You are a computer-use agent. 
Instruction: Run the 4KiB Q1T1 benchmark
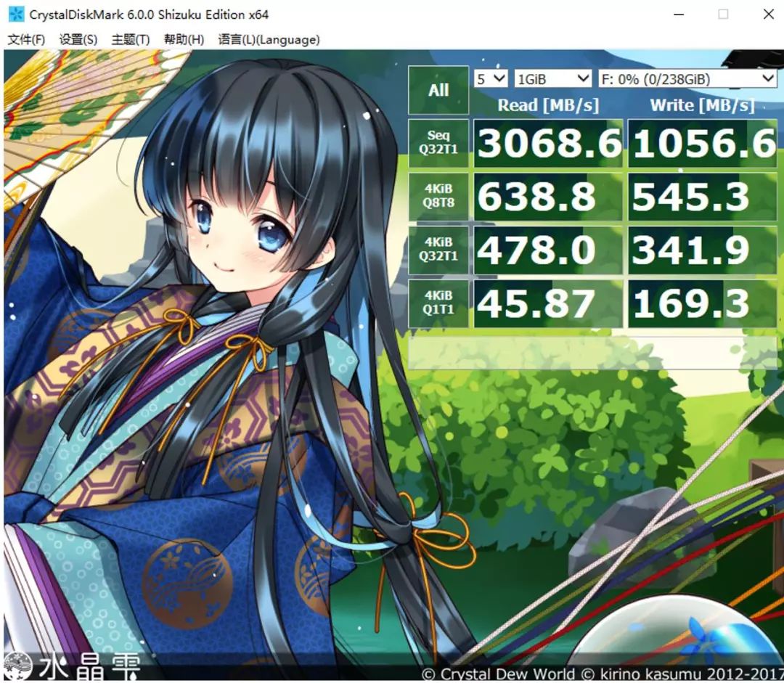click(438, 303)
